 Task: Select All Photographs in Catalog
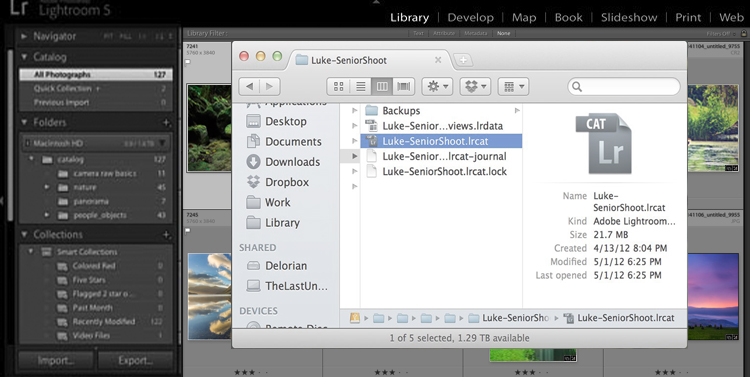pos(96,75)
